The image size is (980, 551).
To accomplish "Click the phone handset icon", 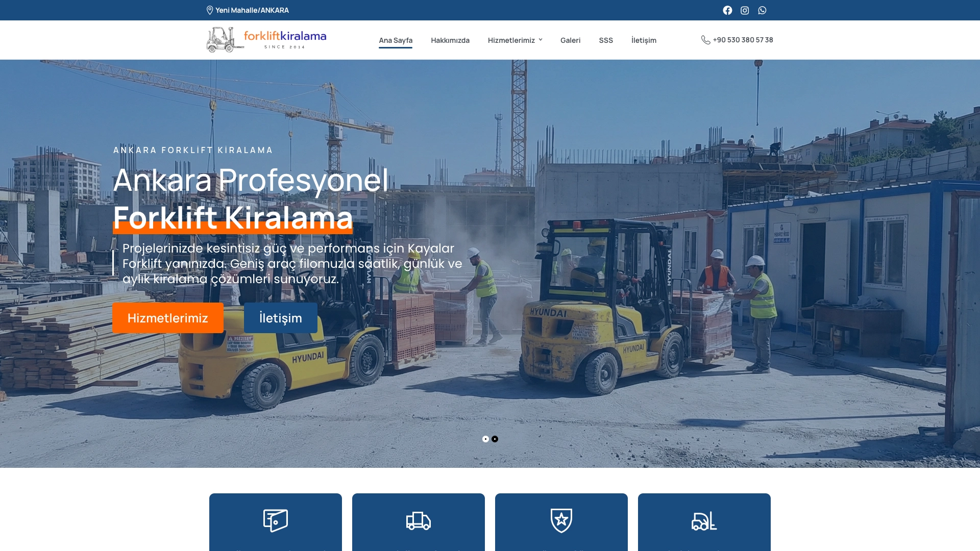I will point(705,40).
